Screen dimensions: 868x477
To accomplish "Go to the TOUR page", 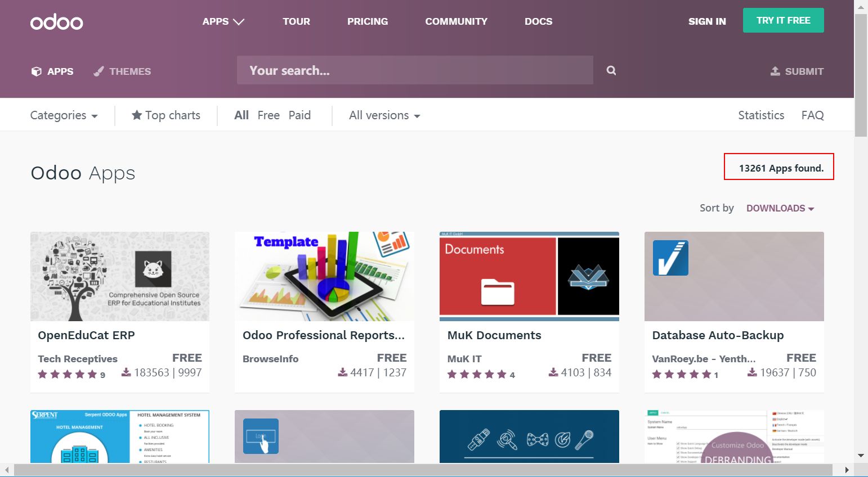I will pyautogui.click(x=296, y=21).
